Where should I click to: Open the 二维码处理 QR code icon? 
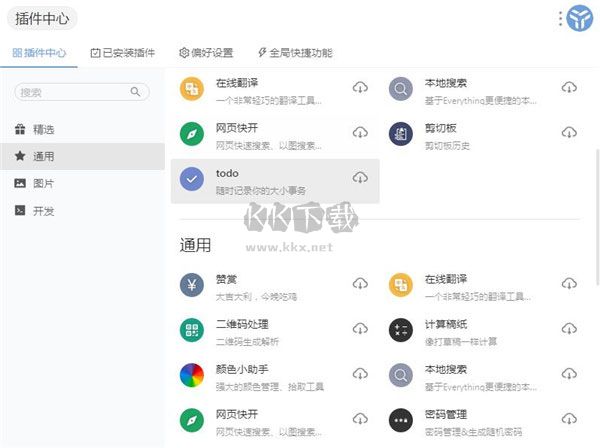pos(192,330)
